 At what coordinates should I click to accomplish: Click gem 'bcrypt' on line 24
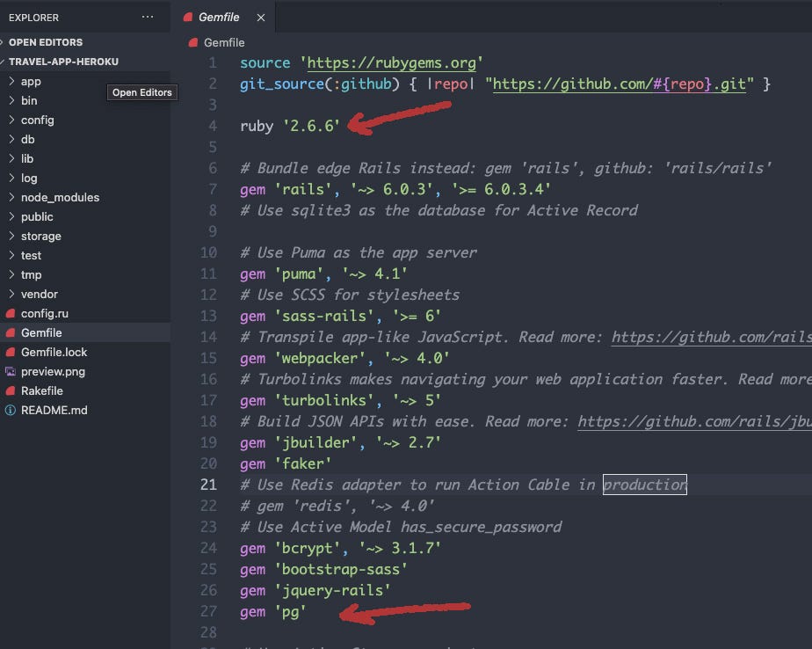[340, 549]
